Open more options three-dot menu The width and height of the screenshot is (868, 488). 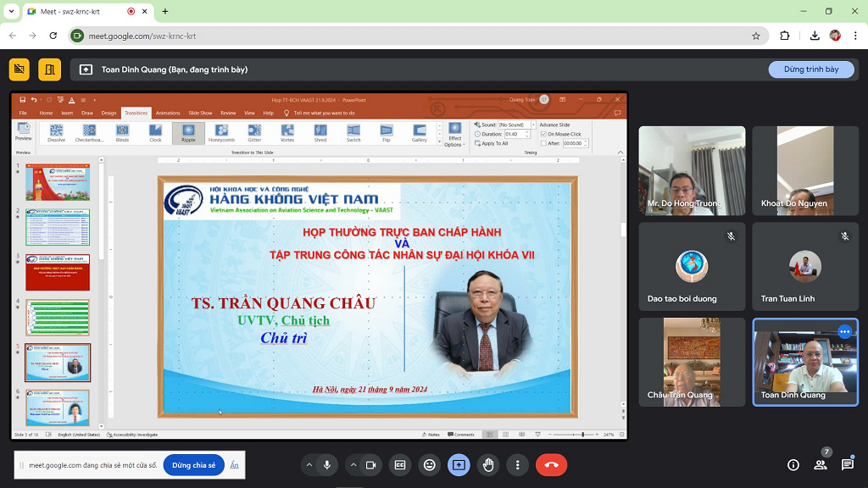point(517,465)
